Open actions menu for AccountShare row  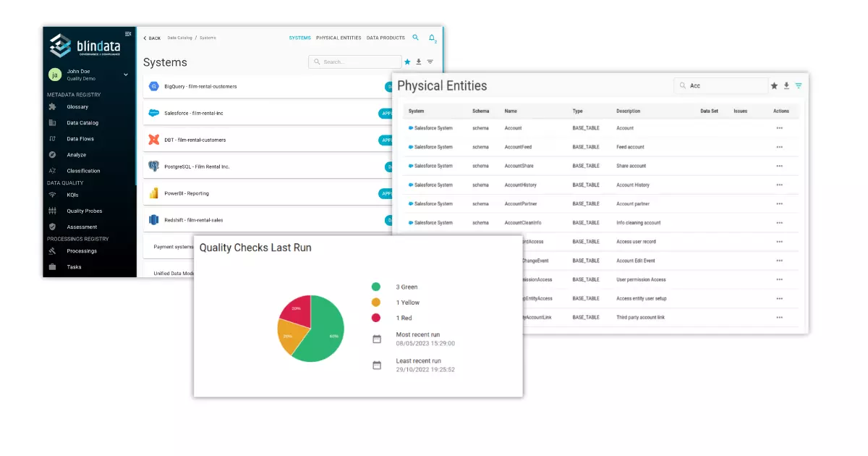click(779, 166)
